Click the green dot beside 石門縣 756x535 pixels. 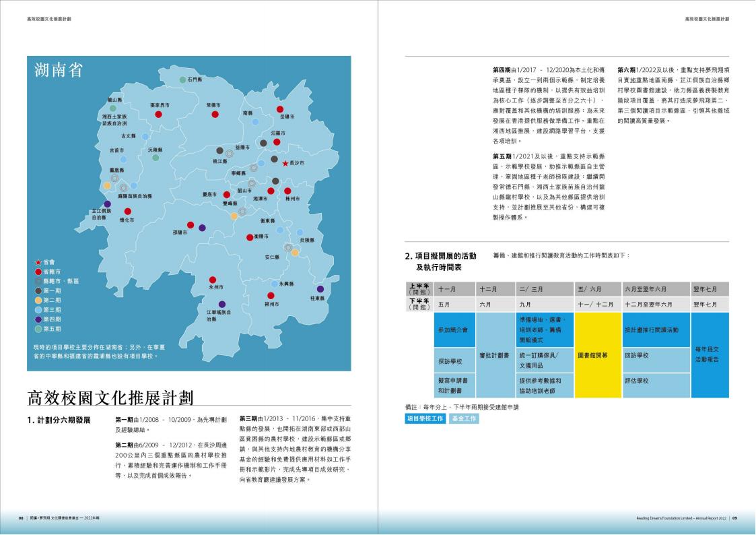[x=182, y=80]
